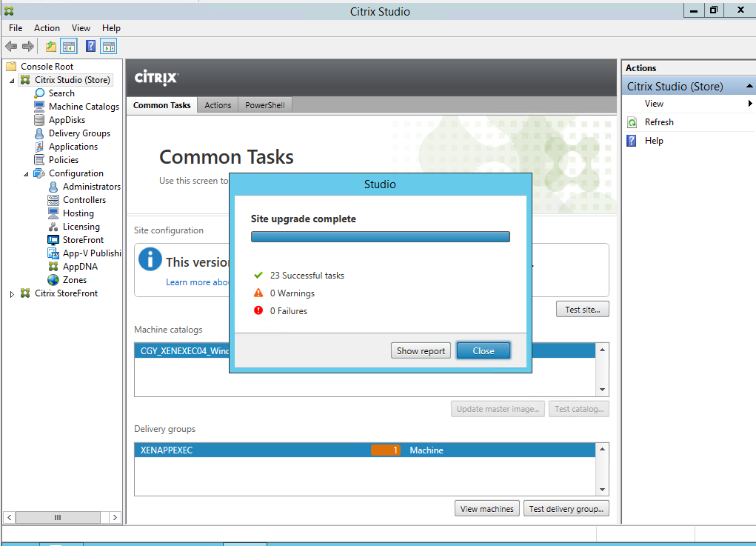This screenshot has height=546, width=756.
Task: Expand the Citrix StoreFront tree node
Action: pos(12,293)
